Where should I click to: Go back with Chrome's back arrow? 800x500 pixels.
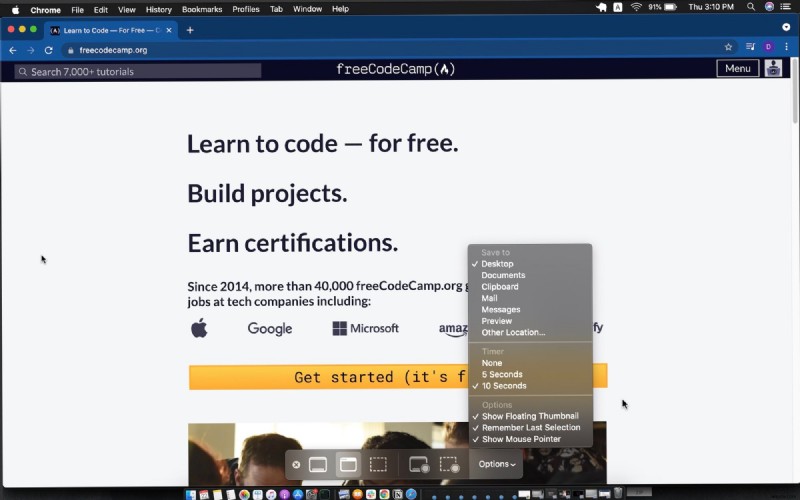pos(13,50)
